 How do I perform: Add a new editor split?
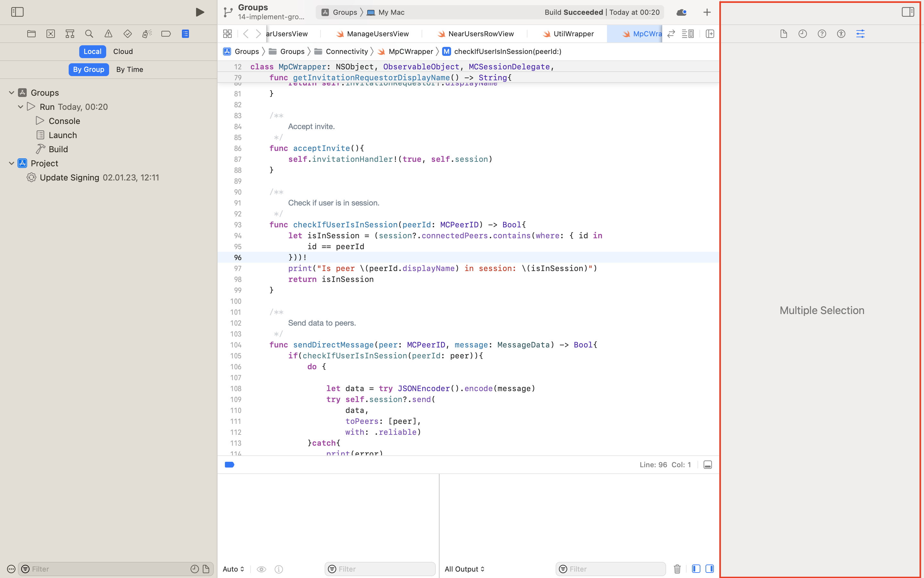tap(710, 34)
